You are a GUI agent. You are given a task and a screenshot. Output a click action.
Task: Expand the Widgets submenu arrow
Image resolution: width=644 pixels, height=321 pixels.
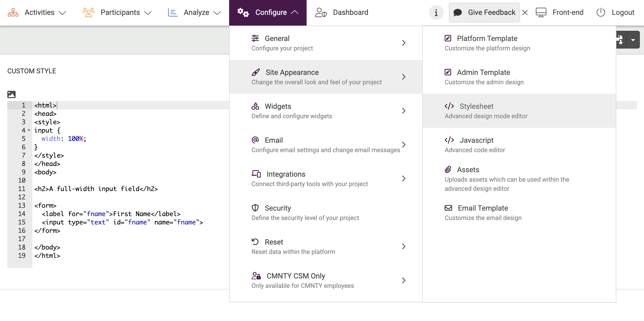click(x=404, y=111)
